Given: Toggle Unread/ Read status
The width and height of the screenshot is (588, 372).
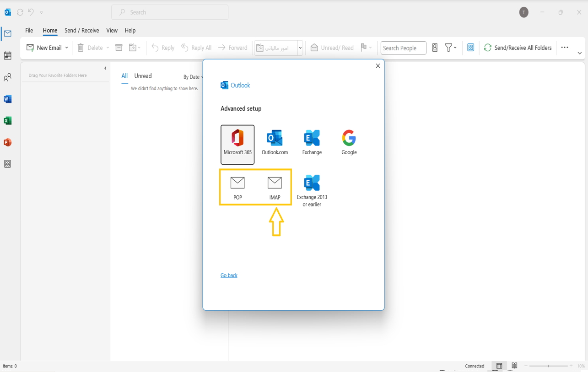Looking at the screenshot, I should [332, 48].
